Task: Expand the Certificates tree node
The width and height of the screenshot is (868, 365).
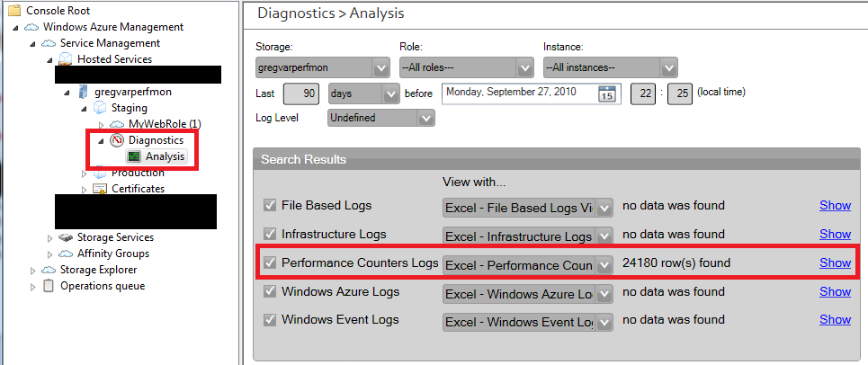Action: point(85,190)
